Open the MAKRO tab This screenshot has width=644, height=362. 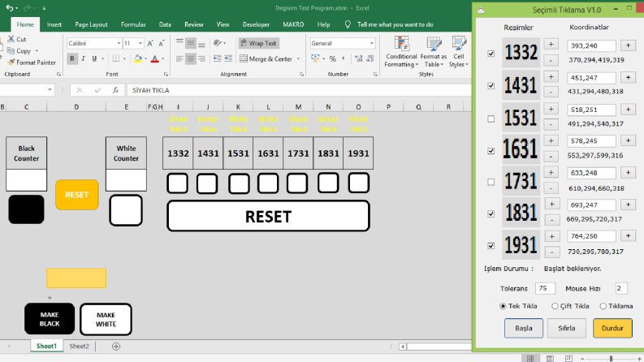point(293,24)
